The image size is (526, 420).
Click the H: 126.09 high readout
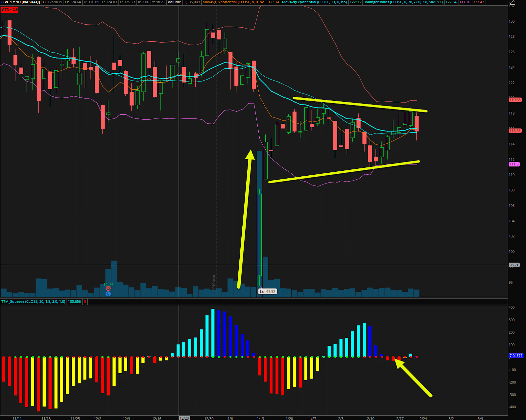[91, 2]
